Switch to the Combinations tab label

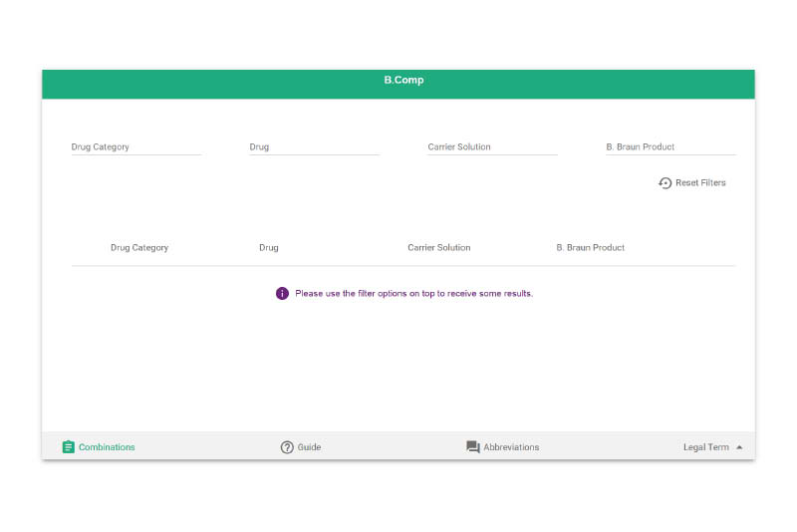pyautogui.click(x=107, y=447)
